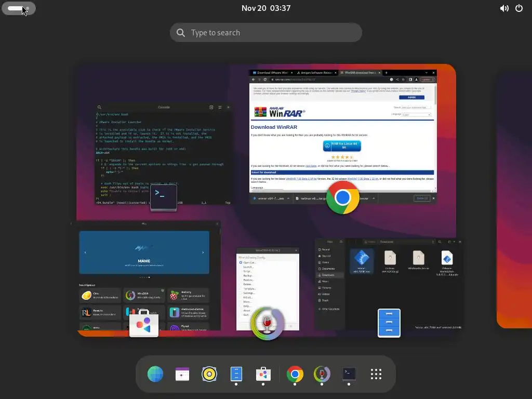Open Documents in Files sidebar
Viewport: 532px width, 399px height.
click(330, 269)
